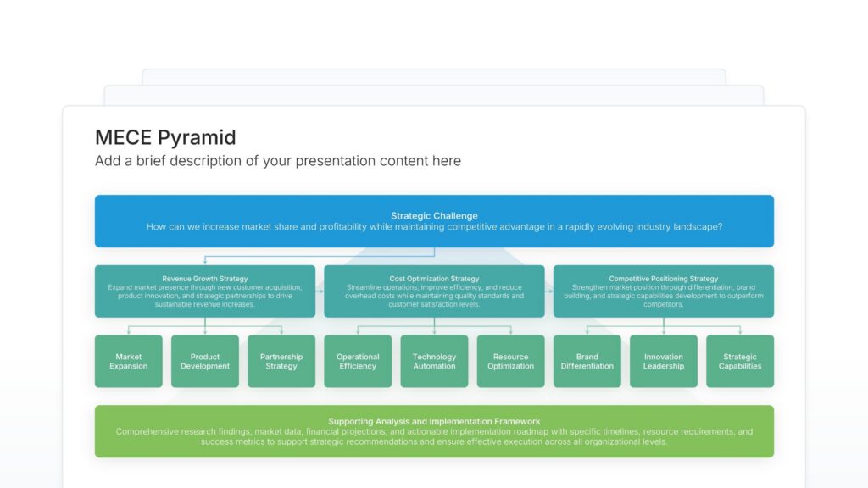The height and width of the screenshot is (488, 868).
Task: Select the Product Development box
Action: pyautogui.click(x=205, y=362)
